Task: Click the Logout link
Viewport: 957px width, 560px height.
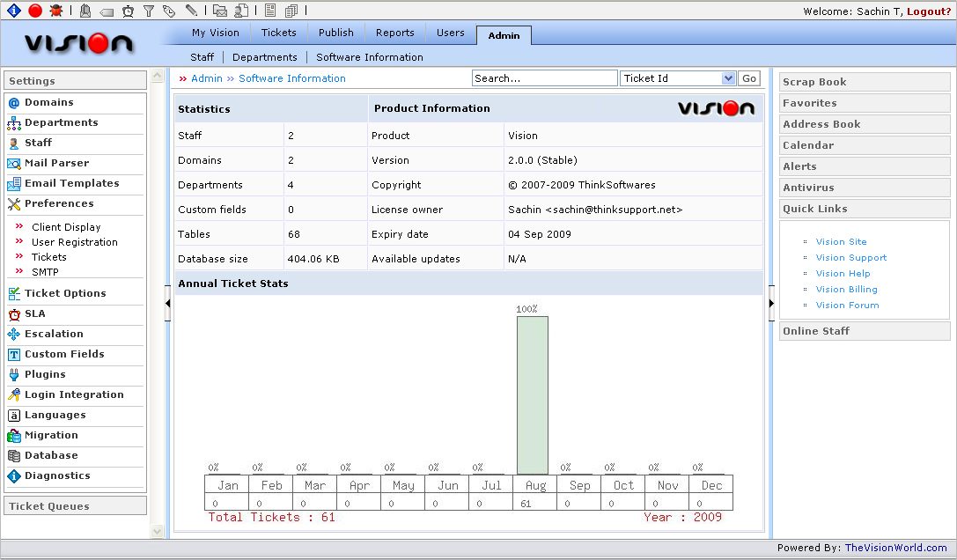Action: [x=928, y=11]
